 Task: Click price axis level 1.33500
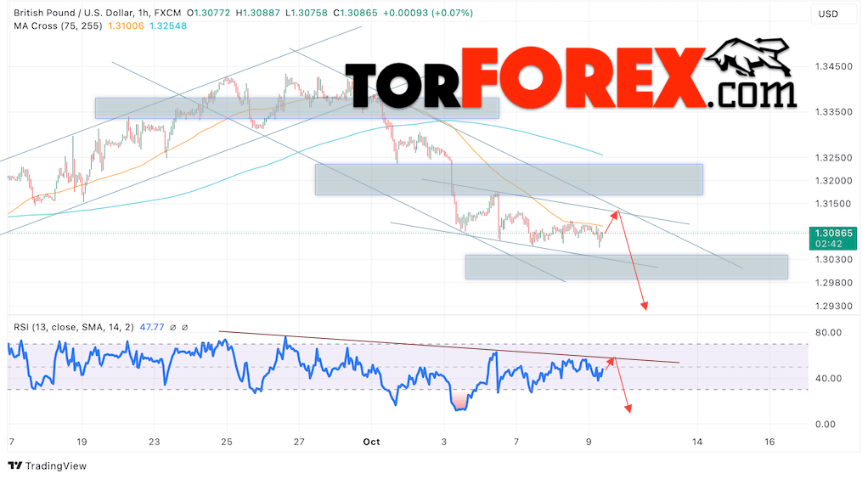point(834,112)
